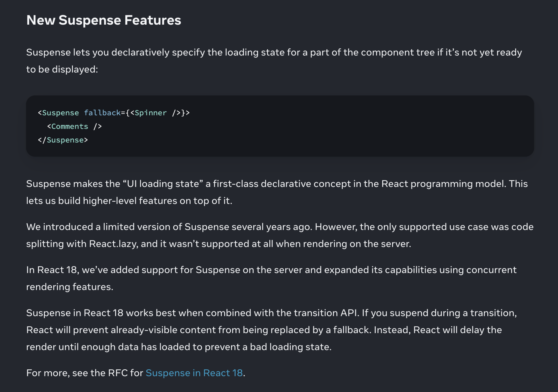Click the text 'to be displayed:'
This screenshot has width=558, height=392.
tap(62, 69)
